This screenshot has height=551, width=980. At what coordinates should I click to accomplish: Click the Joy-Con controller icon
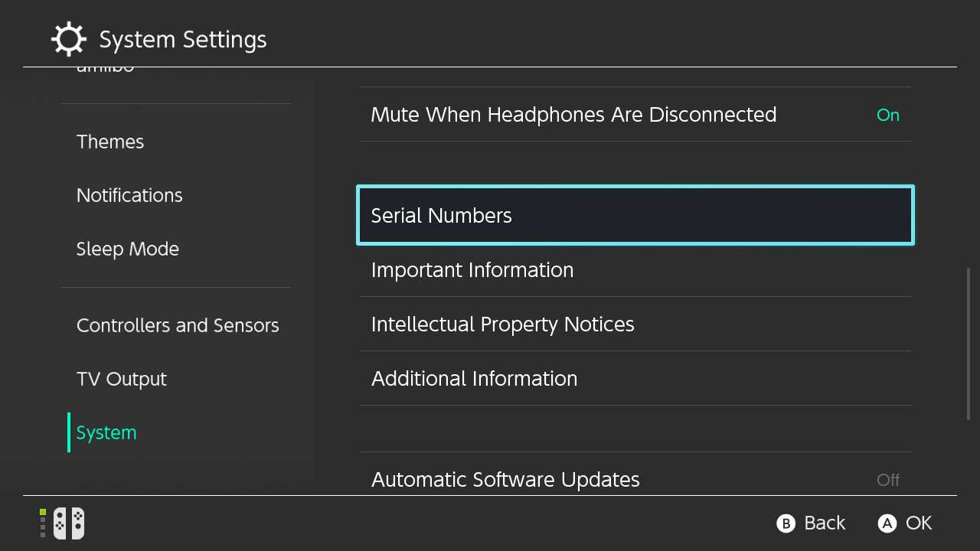tap(69, 523)
